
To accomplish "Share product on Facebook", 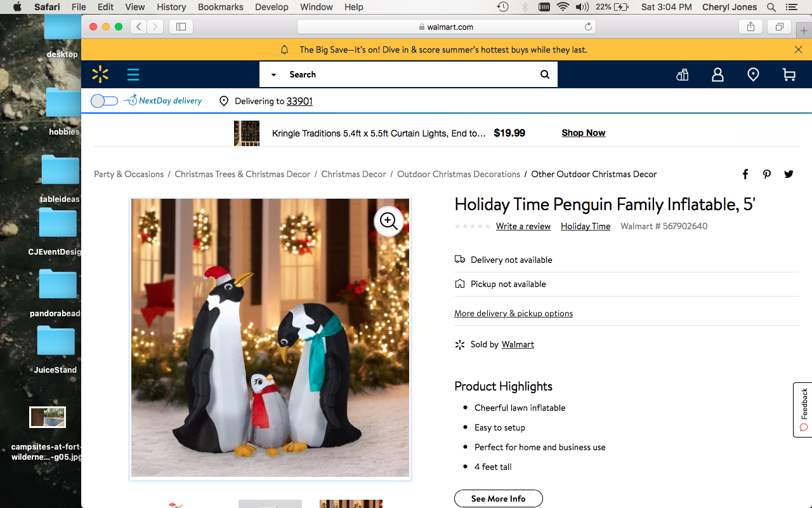I will pyautogui.click(x=745, y=174).
